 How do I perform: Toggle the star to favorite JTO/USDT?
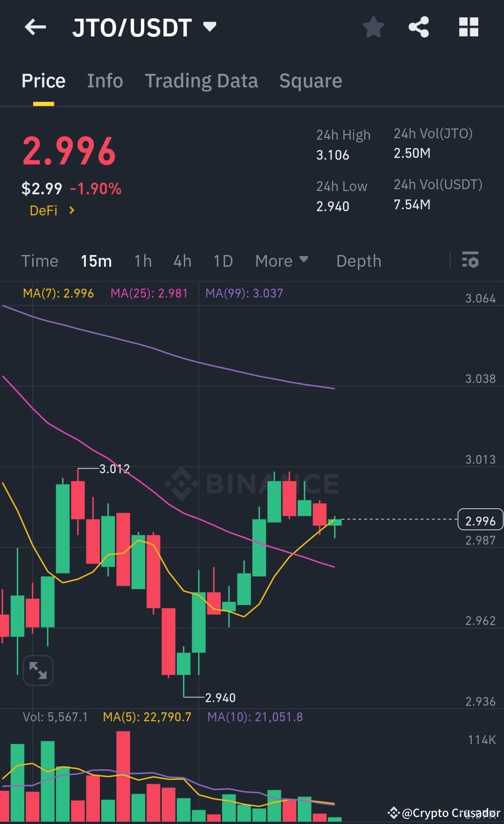373,27
